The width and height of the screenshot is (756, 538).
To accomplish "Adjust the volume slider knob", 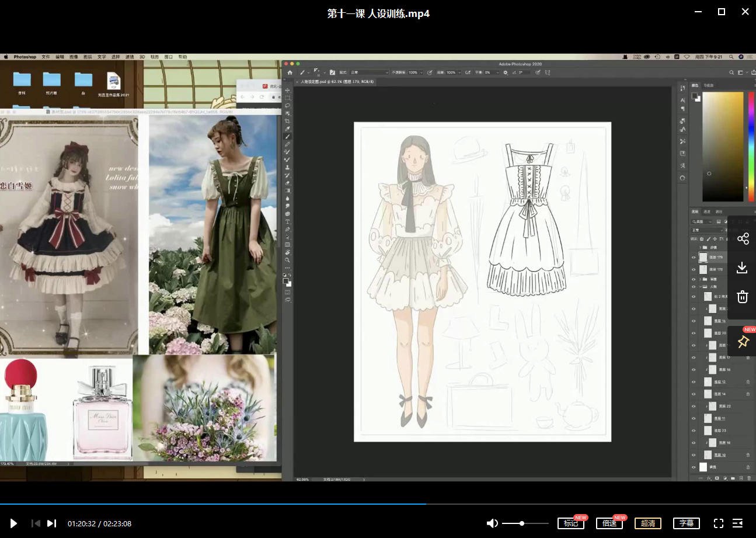I will [x=522, y=523].
